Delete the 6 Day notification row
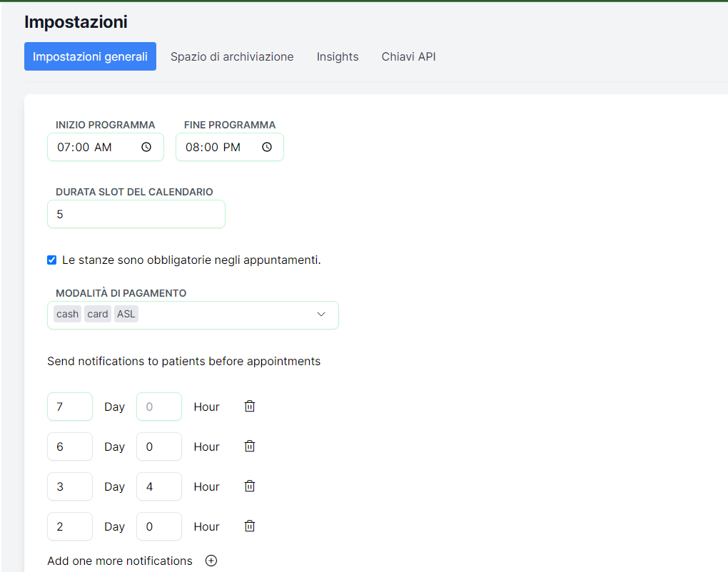Viewport: 728px width, 572px height. click(250, 446)
